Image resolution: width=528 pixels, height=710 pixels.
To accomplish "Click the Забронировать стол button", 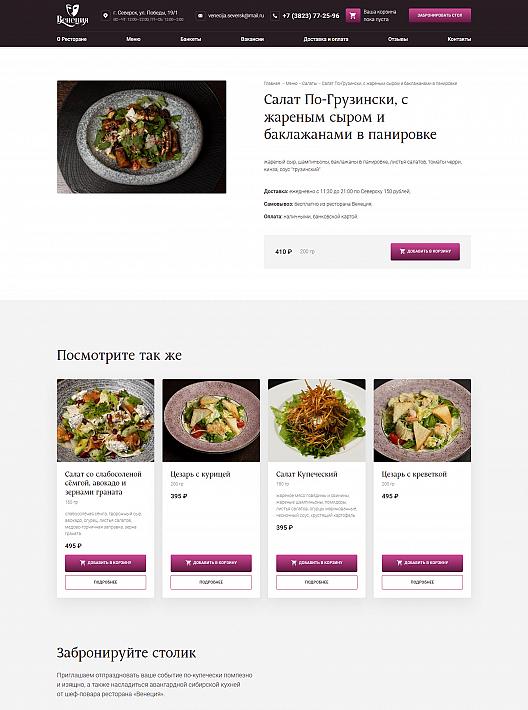I will click(440, 15).
